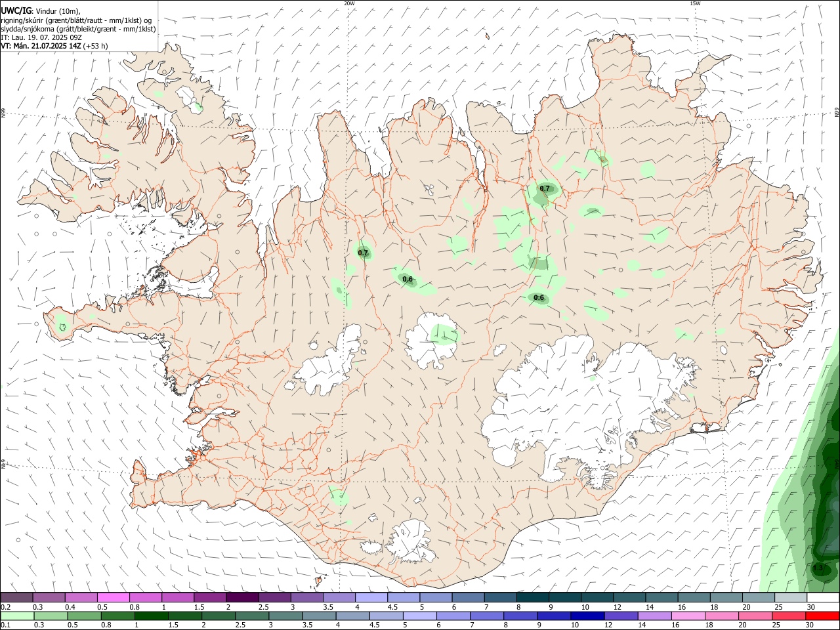Viewport: 840px width, 630px height.
Task: Pick lower scale light pink swatch at 16
Action: [x=689, y=616]
